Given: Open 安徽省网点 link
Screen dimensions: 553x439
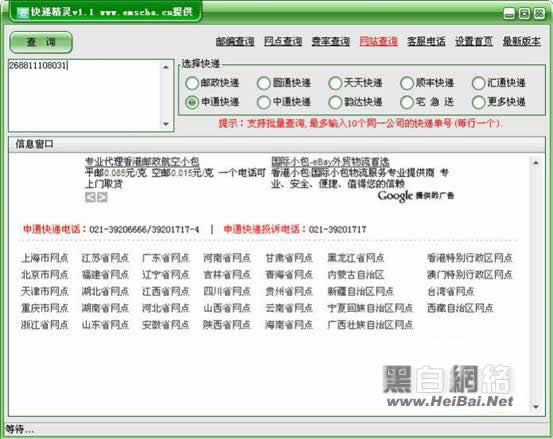Looking at the screenshot, I should [x=166, y=324].
